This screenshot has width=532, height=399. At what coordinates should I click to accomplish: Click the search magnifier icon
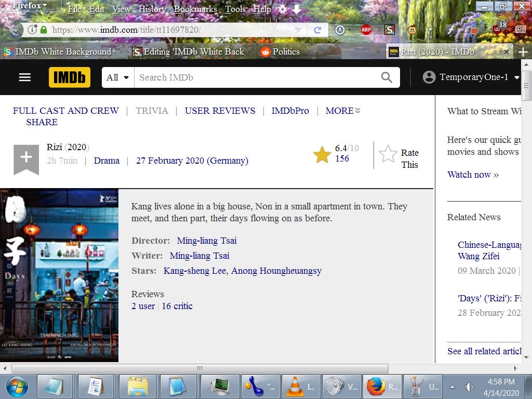click(x=387, y=77)
